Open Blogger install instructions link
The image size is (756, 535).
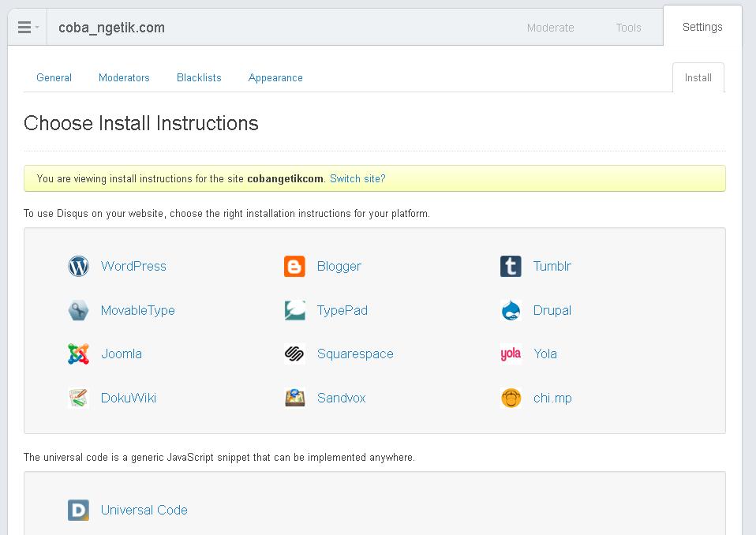339,266
